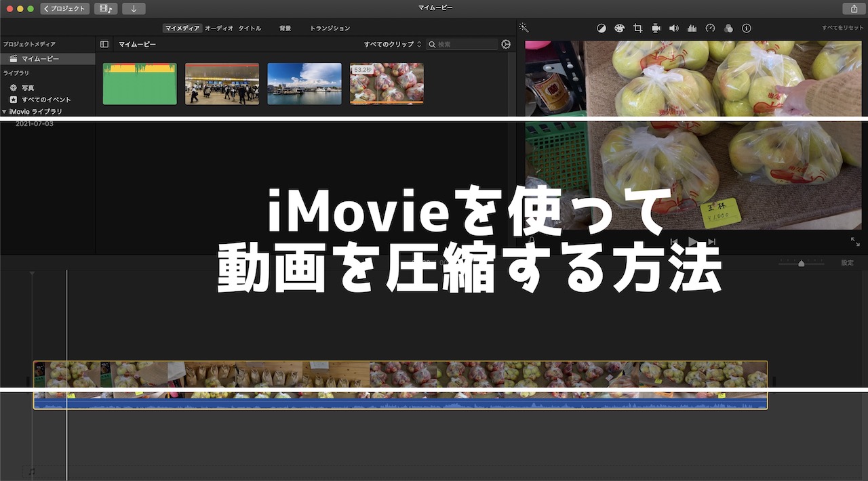Open the share menu icon
This screenshot has width=868, height=481.
coord(853,9)
